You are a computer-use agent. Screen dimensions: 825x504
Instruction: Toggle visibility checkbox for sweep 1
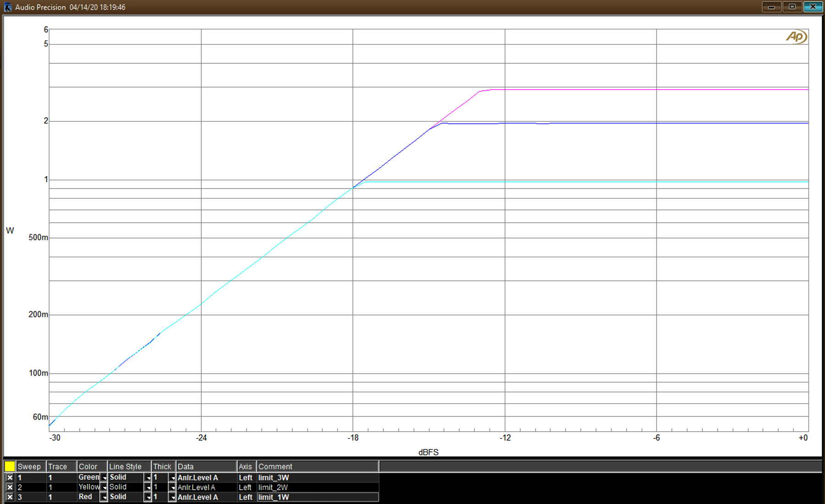[10, 477]
